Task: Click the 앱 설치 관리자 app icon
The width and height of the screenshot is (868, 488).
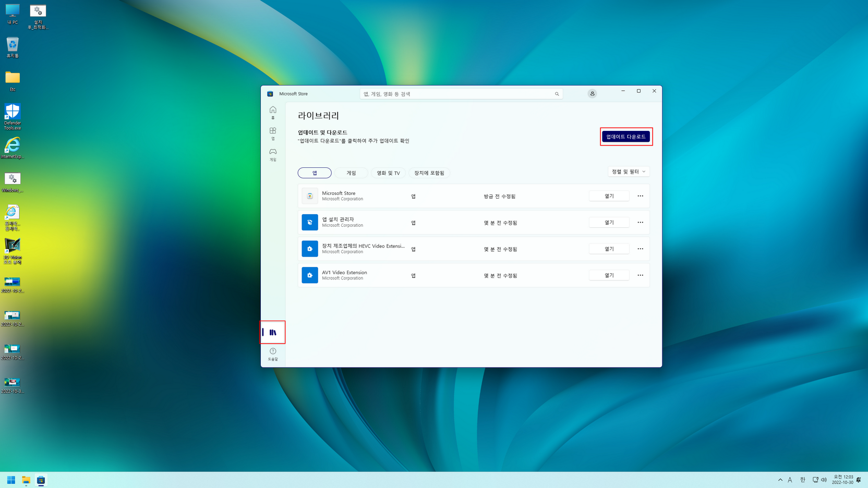Action: click(x=310, y=222)
